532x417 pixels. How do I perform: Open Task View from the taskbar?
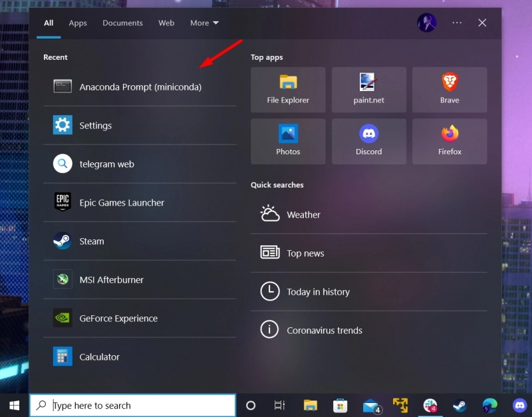(x=279, y=406)
